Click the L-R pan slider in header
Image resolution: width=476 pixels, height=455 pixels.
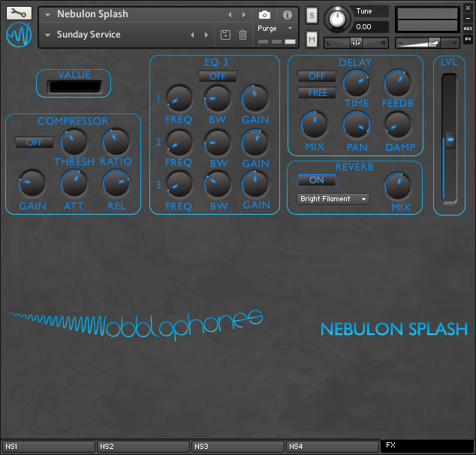(x=356, y=43)
